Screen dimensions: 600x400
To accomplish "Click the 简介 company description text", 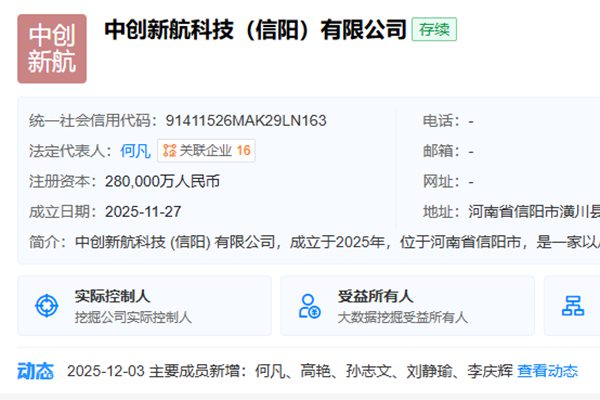I will pyautogui.click(x=330, y=241).
